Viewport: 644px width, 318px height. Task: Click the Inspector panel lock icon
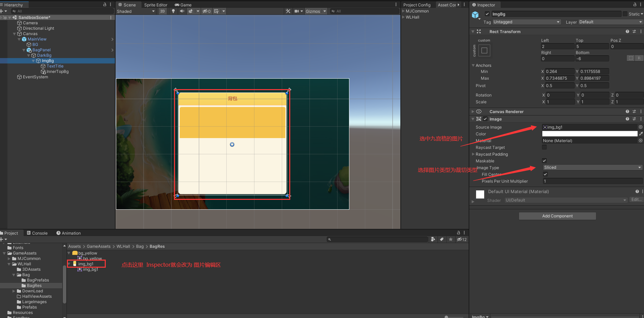[635, 5]
